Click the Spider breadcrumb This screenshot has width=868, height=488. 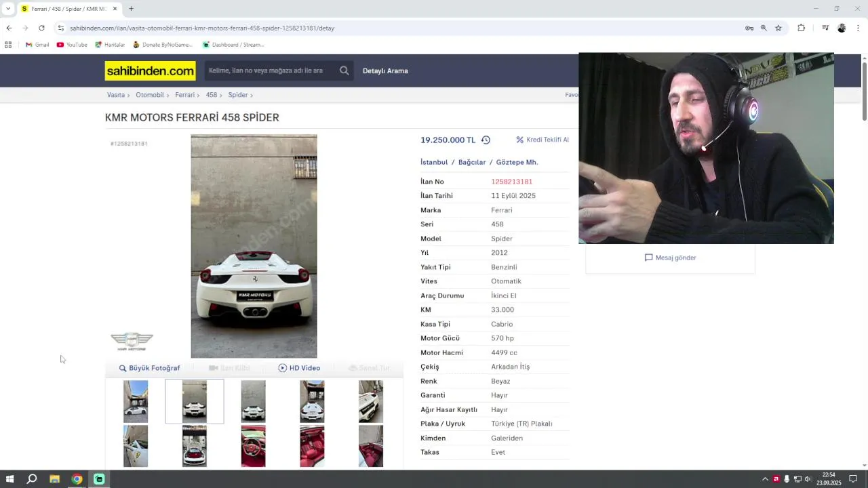click(x=238, y=95)
